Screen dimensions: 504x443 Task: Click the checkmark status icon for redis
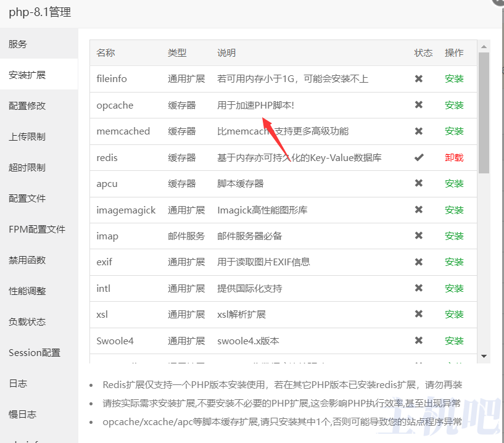419,157
